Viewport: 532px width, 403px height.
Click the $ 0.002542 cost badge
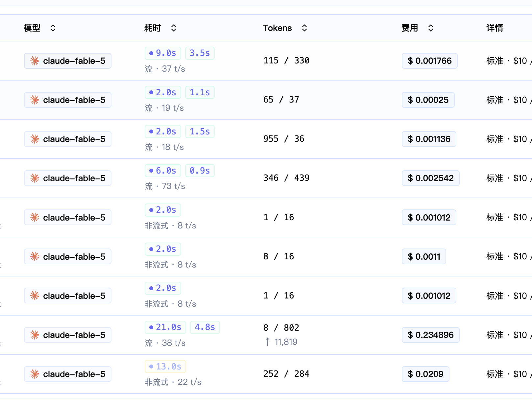(x=431, y=178)
